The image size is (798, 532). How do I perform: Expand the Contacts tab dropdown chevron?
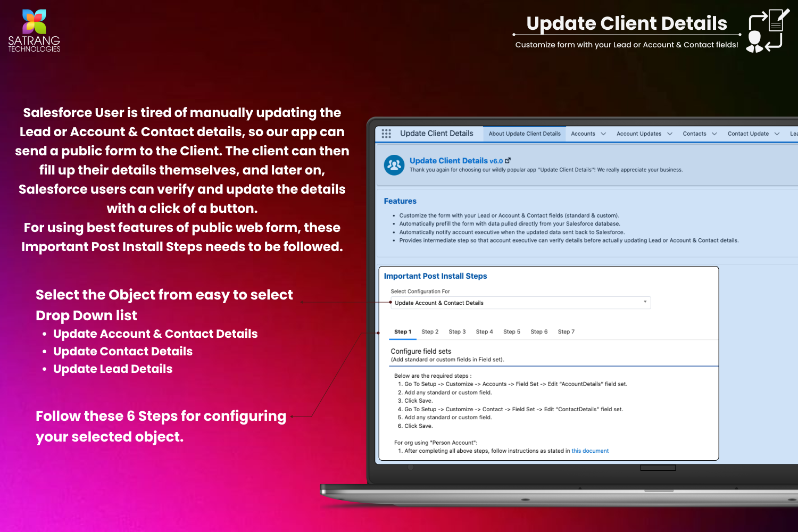(714, 134)
